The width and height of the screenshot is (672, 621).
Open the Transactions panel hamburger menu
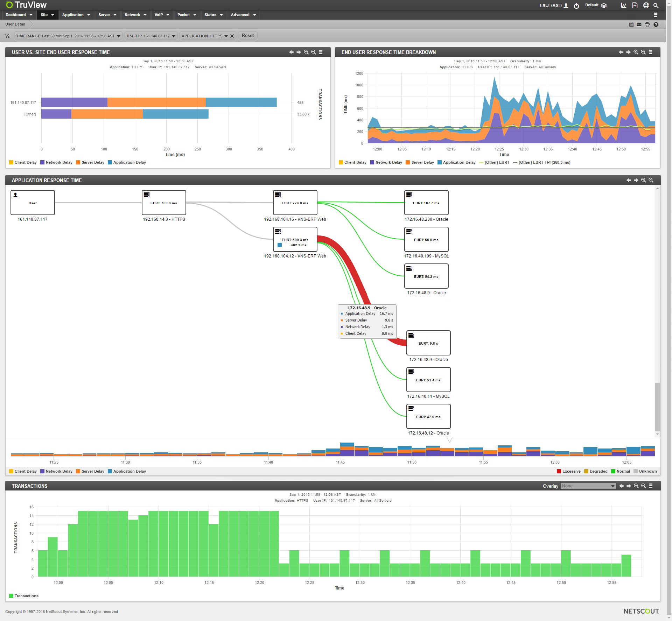click(x=651, y=486)
